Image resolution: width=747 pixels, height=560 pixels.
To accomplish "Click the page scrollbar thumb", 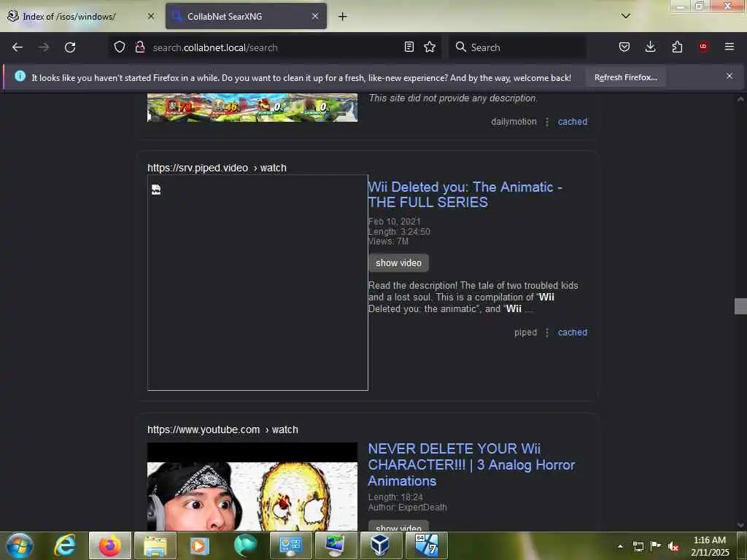I will pos(740,306).
